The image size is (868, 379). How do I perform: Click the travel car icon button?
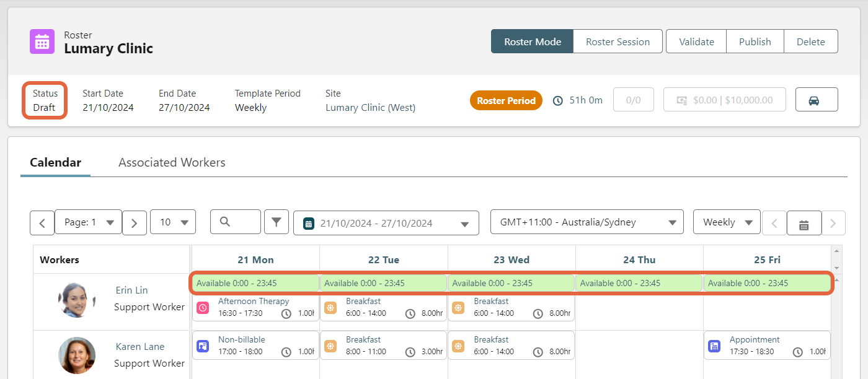(x=816, y=100)
